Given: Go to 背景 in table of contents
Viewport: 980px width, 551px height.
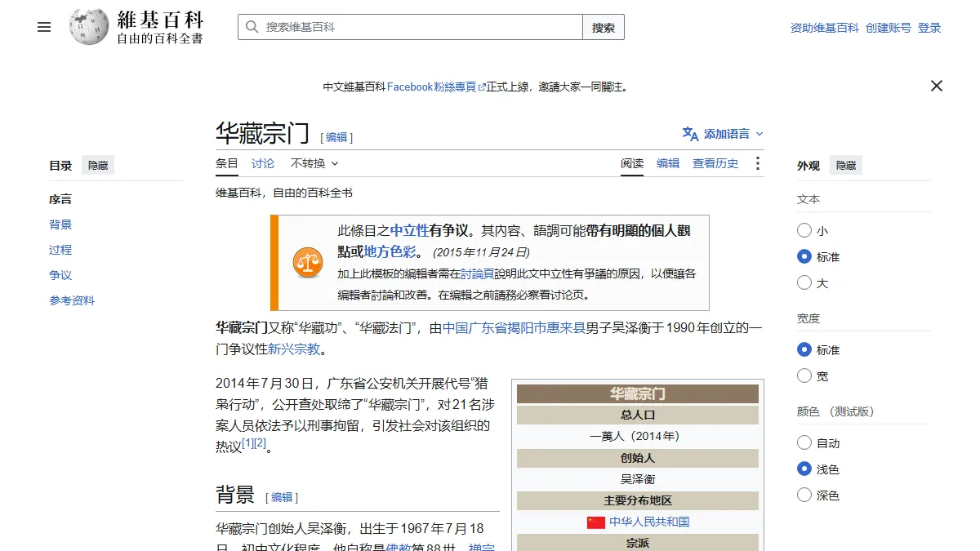Looking at the screenshot, I should coord(60,224).
